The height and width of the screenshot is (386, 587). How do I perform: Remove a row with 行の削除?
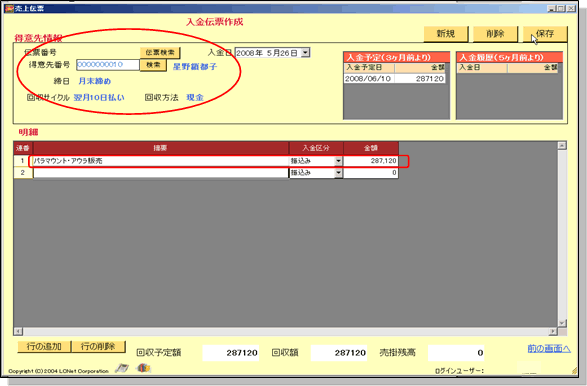click(x=98, y=347)
